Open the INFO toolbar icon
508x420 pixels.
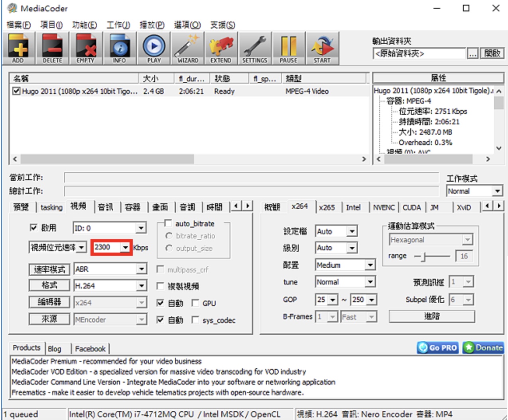(x=119, y=48)
